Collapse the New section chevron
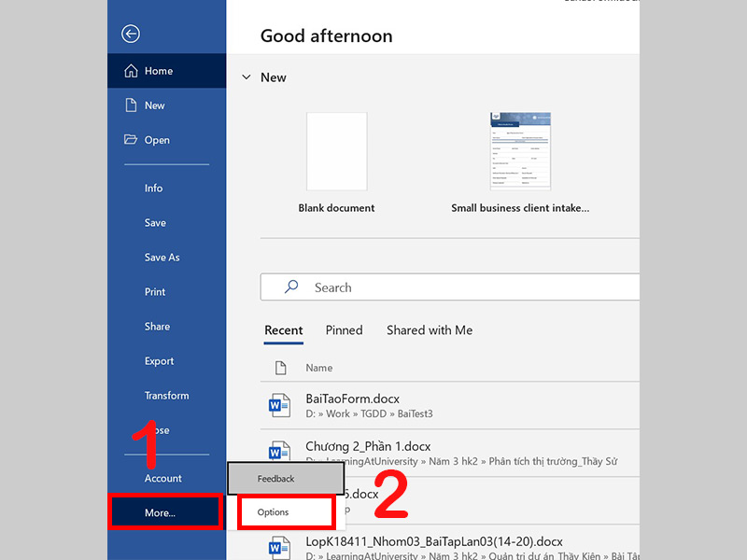The image size is (747, 560). [x=247, y=77]
